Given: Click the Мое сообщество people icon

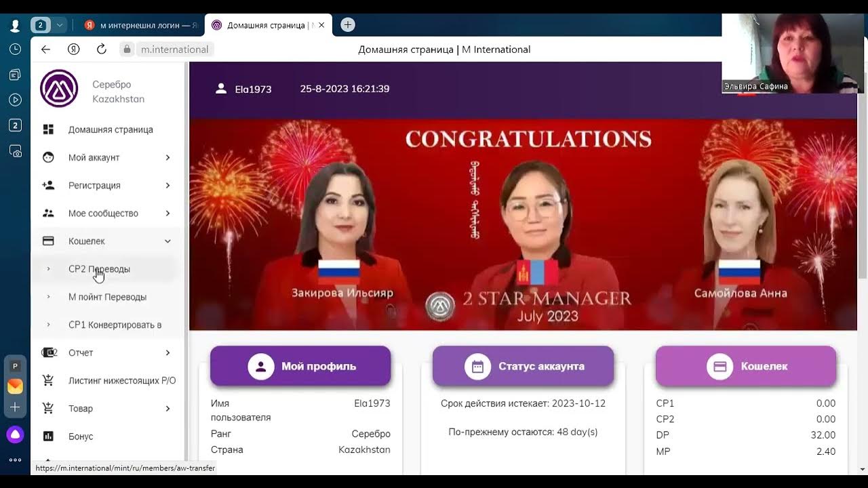Looking at the screenshot, I should (x=48, y=213).
